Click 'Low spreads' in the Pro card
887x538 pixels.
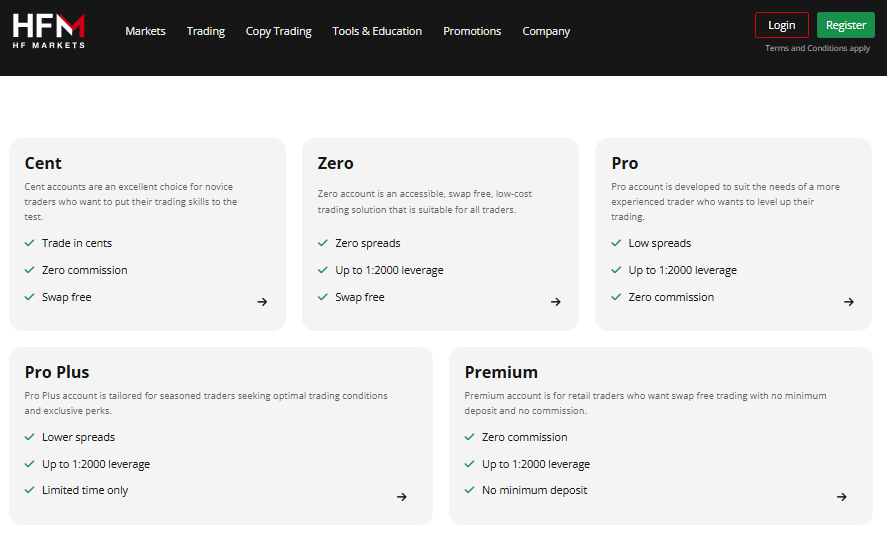[660, 243]
